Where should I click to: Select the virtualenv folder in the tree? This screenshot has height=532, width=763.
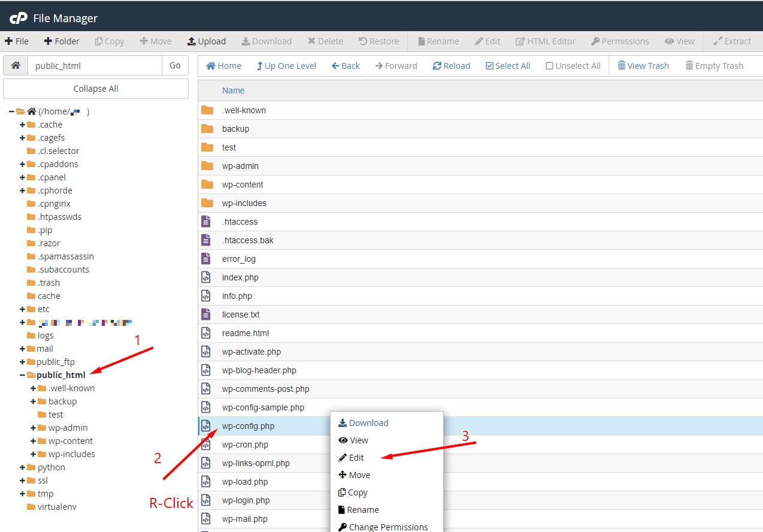click(57, 507)
